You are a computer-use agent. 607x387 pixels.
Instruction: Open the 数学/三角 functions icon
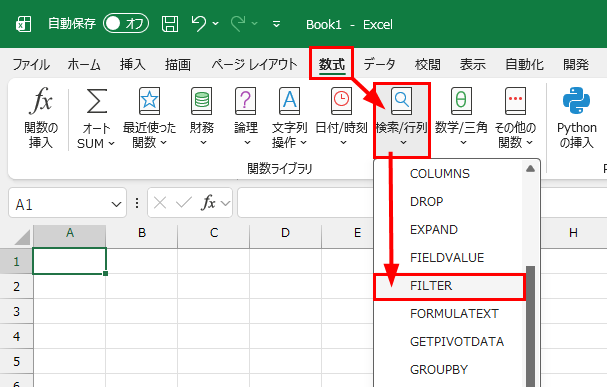pos(461,101)
